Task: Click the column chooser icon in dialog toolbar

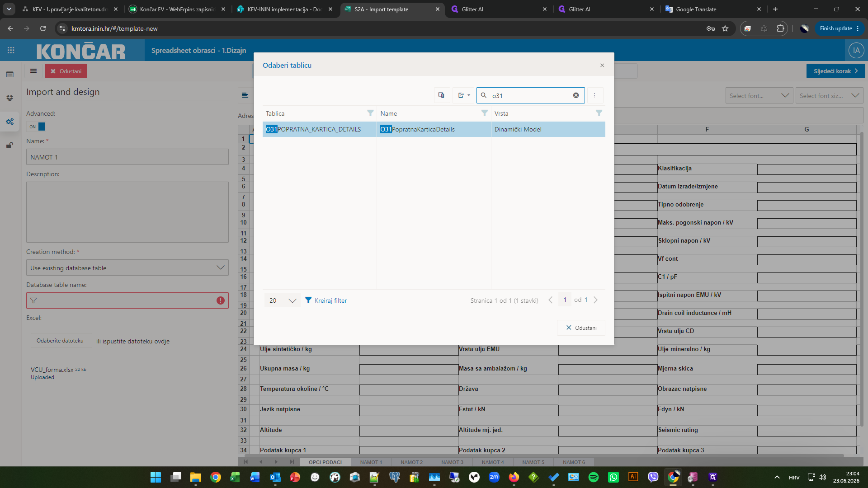Action: [x=441, y=95]
